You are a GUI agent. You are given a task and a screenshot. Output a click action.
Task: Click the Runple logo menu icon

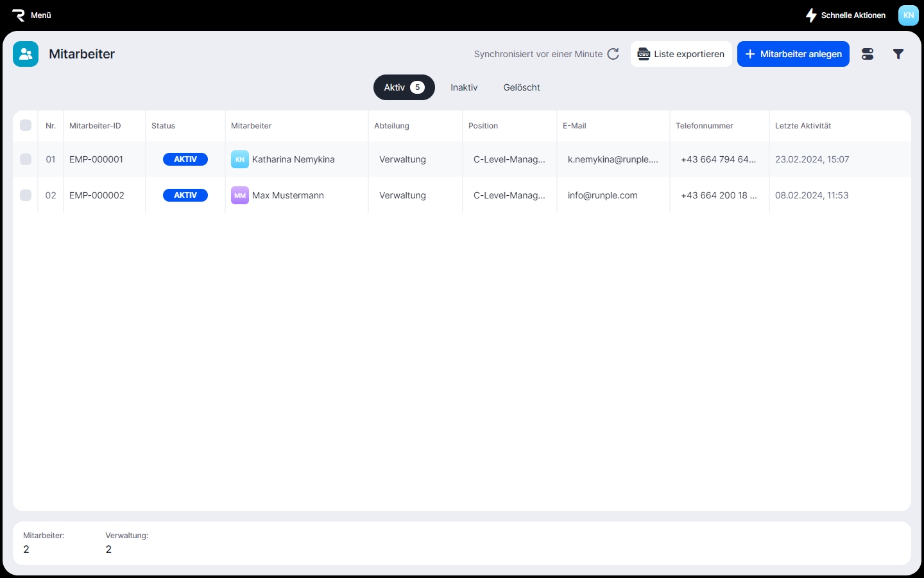[x=19, y=15]
